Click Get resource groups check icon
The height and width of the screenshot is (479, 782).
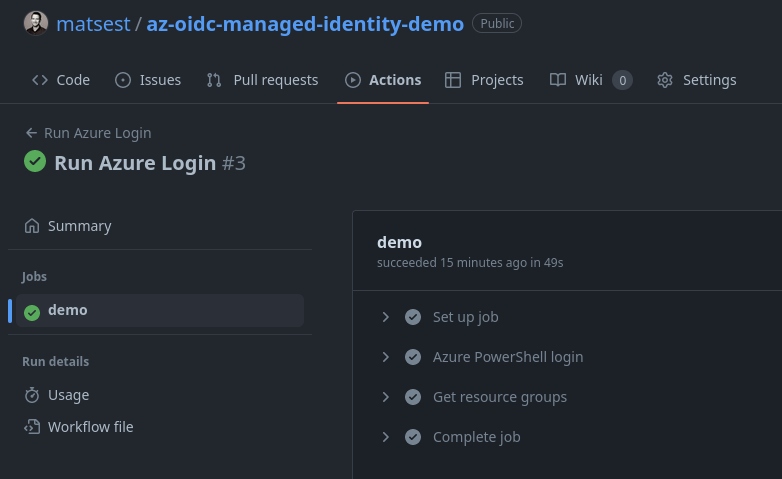pos(413,397)
